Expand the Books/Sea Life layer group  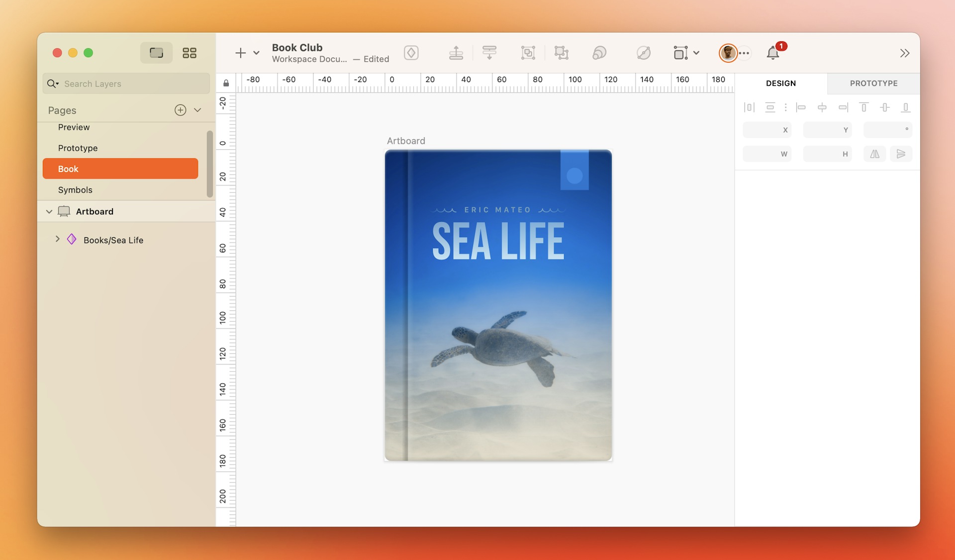pos(57,239)
